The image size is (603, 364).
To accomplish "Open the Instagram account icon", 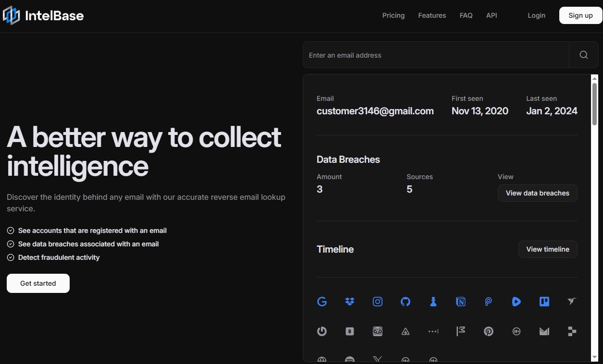I will tap(378, 302).
